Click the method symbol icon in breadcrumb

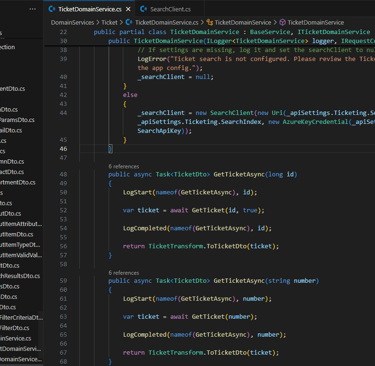point(282,22)
